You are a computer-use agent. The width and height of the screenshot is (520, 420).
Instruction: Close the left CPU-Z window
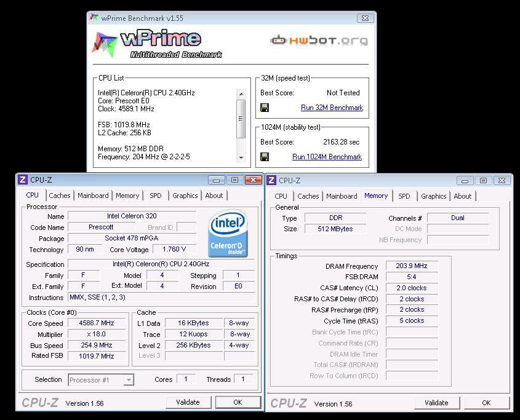pos(253,180)
